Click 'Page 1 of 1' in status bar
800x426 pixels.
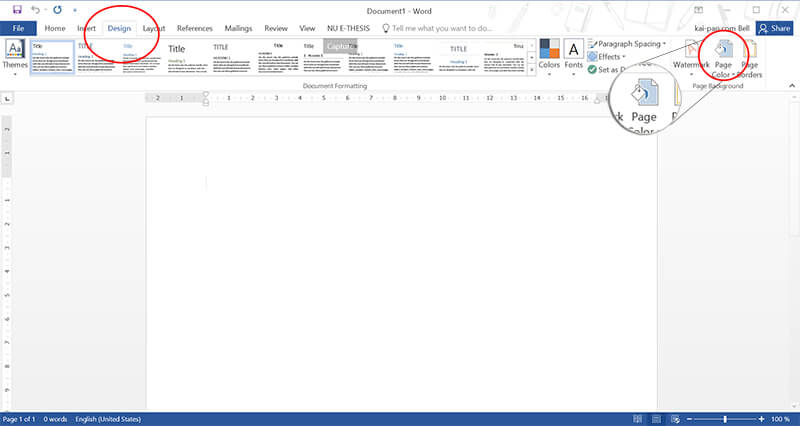coord(19,419)
